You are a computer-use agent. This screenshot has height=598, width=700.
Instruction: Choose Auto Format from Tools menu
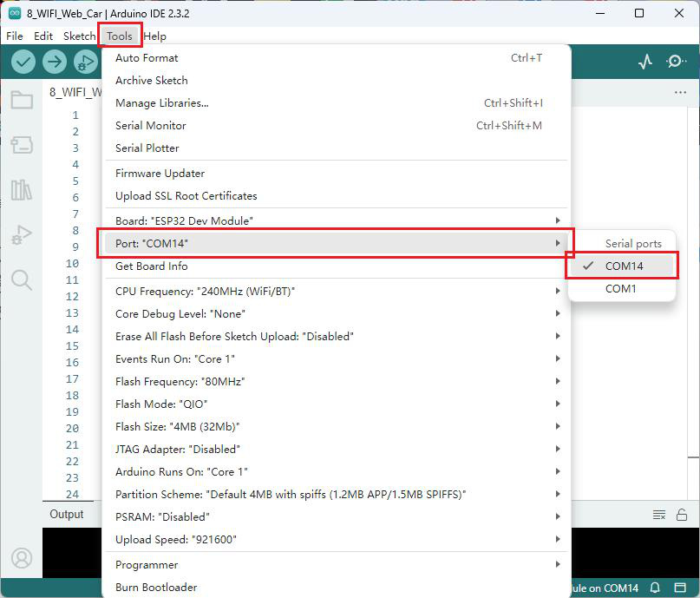tap(337, 57)
